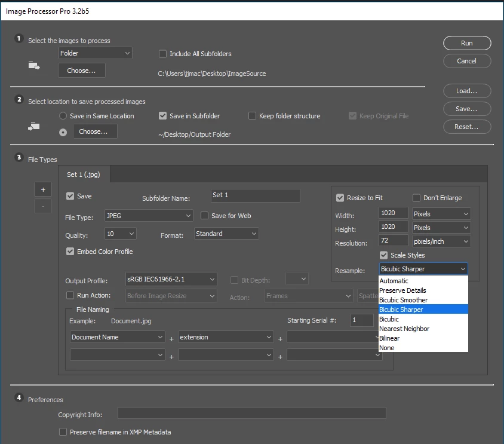This screenshot has width=504, height=444.
Task: Enable the Run Action checkbox
Action: [70, 295]
